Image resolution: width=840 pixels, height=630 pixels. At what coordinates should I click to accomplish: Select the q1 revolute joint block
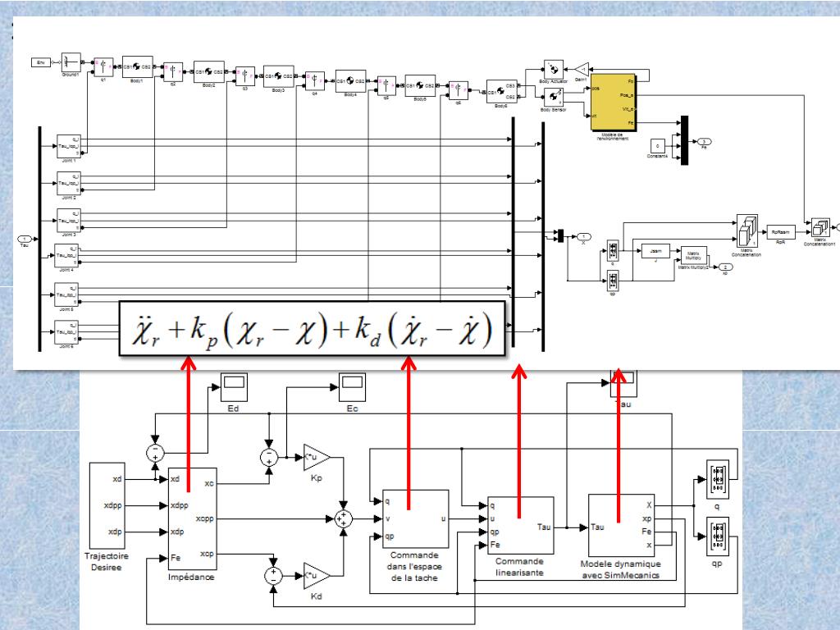click(103, 67)
